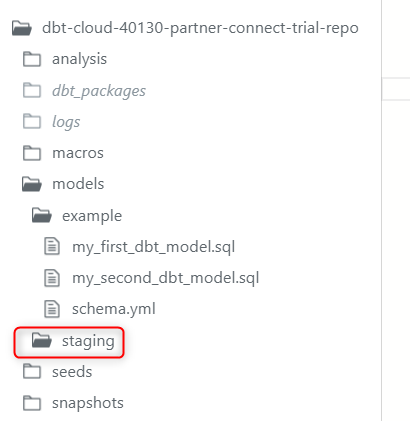Collapse the highlighted staging folder icon
The height and width of the screenshot is (421, 410).
pos(42,340)
